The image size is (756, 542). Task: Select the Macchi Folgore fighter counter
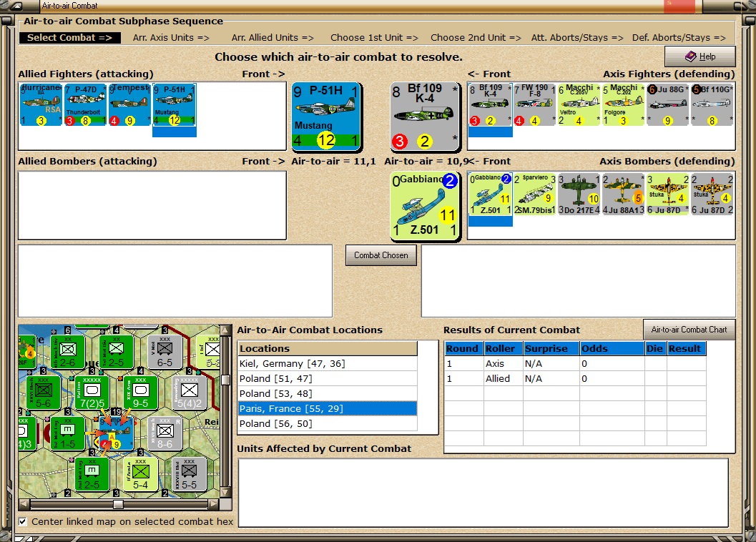coord(624,104)
